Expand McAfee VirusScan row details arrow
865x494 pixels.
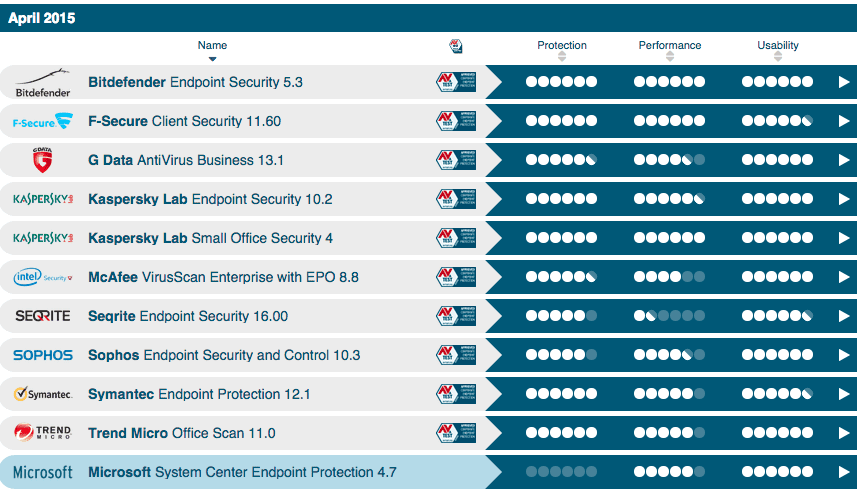click(x=843, y=277)
